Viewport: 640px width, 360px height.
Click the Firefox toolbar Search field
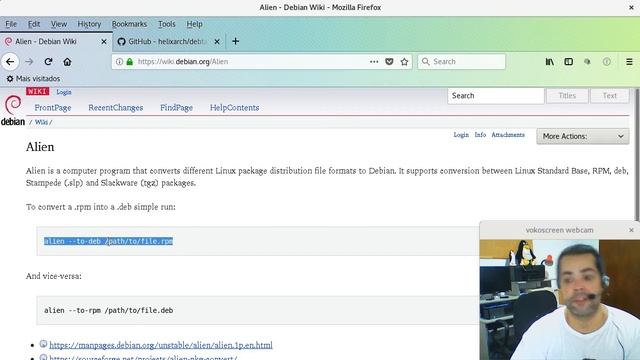462,62
